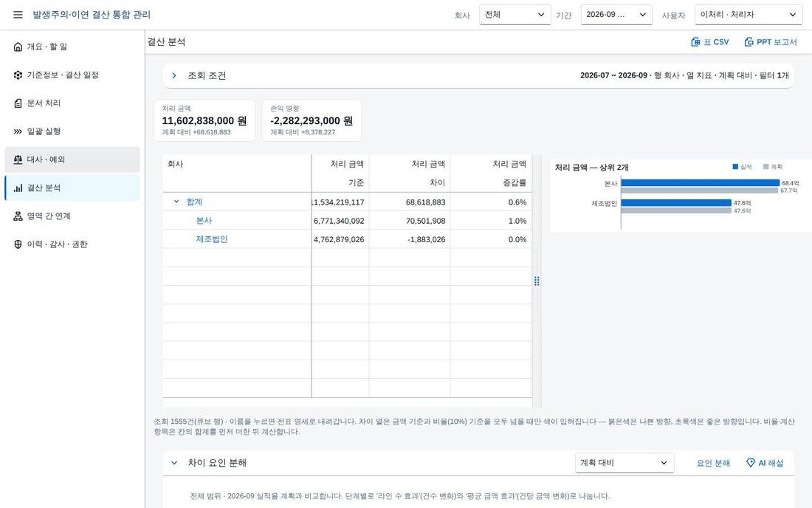The height and width of the screenshot is (508, 812).
Task: Open the 사용자 dropdown 이처리 · 처리자
Action: [x=749, y=15]
